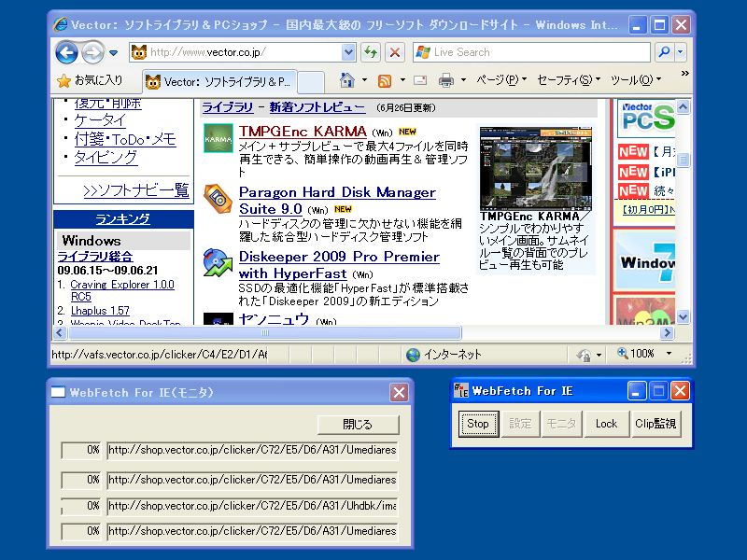Click the Uhdbk URL field in monitor
Image resolution: width=747 pixels, height=560 pixels.
pyautogui.click(x=252, y=506)
